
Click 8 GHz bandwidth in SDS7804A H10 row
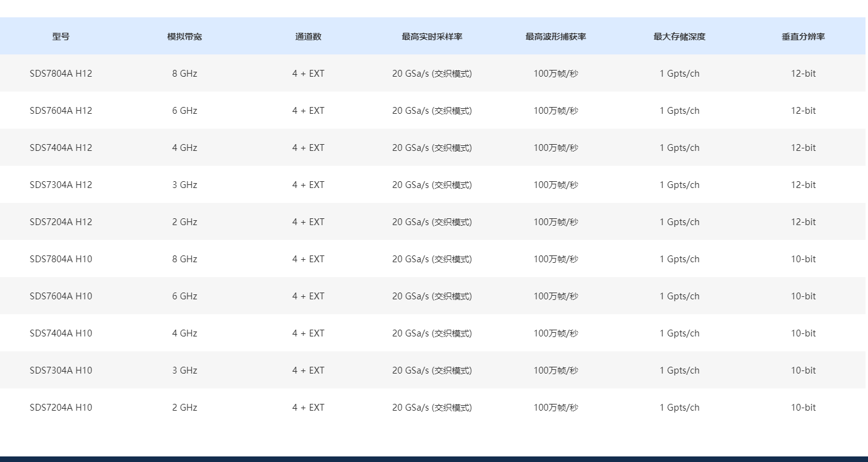tap(184, 259)
